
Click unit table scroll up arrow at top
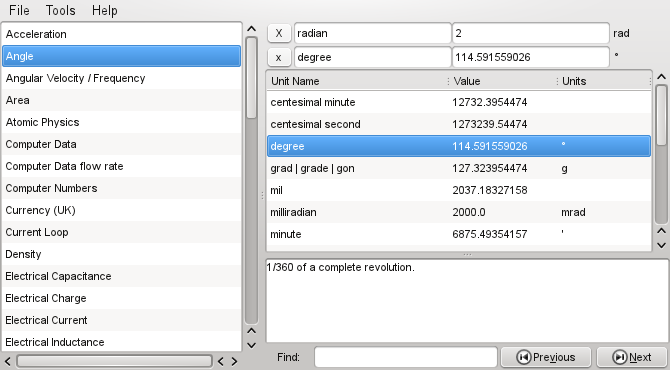pos(661,77)
